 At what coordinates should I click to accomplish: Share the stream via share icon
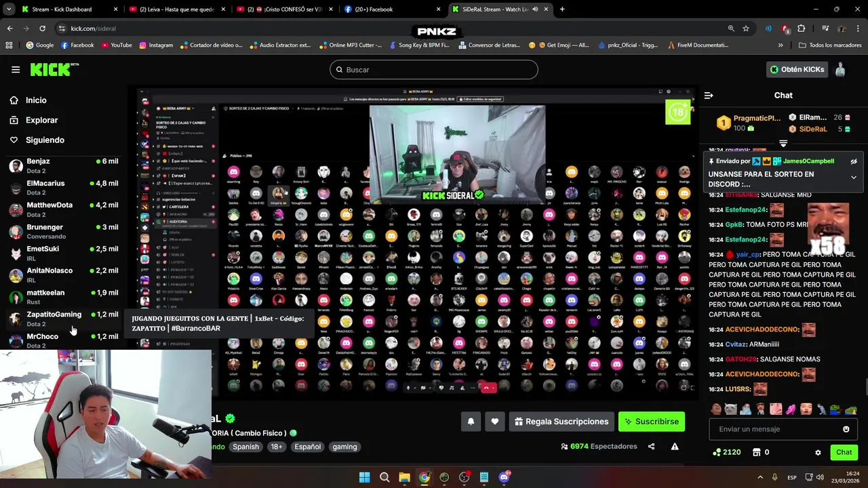point(651,447)
